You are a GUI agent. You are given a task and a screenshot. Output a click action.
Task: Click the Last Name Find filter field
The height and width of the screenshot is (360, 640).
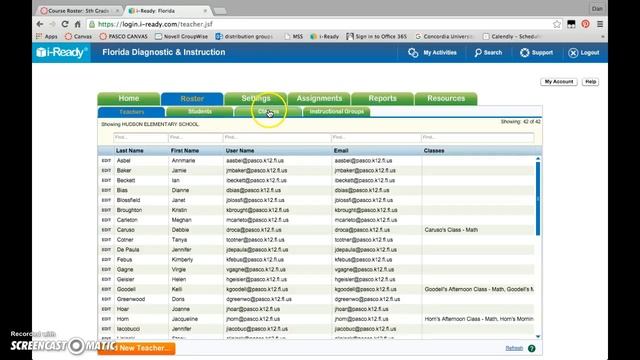(x=141, y=138)
